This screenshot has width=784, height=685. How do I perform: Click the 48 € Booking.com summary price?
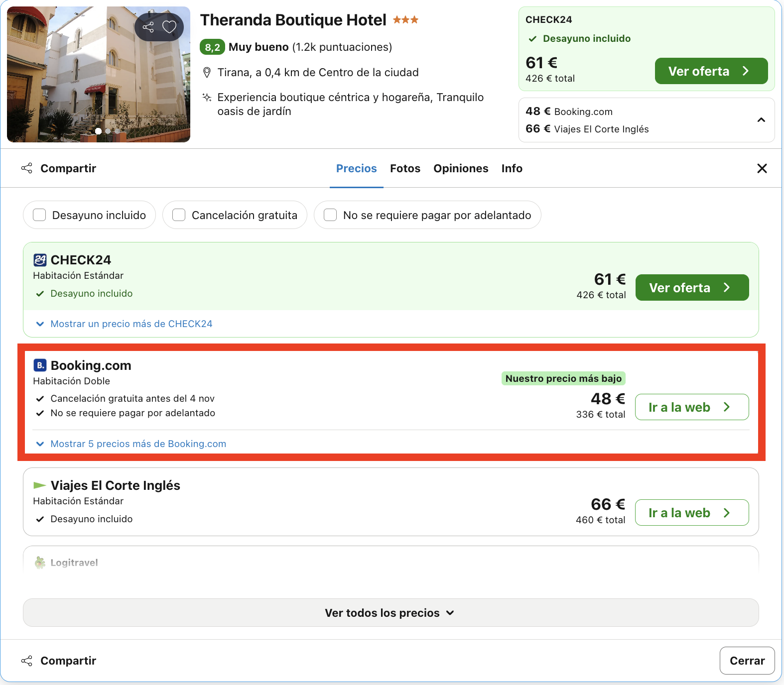569,112
